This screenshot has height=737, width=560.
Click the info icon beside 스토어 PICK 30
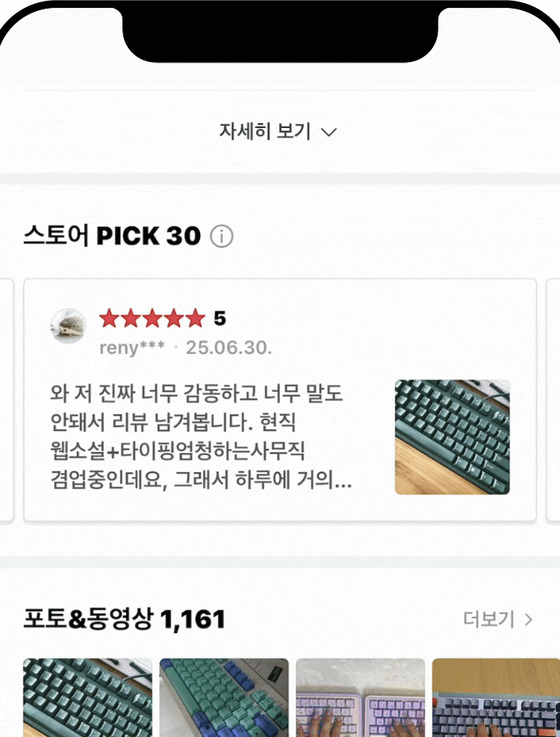point(222,236)
